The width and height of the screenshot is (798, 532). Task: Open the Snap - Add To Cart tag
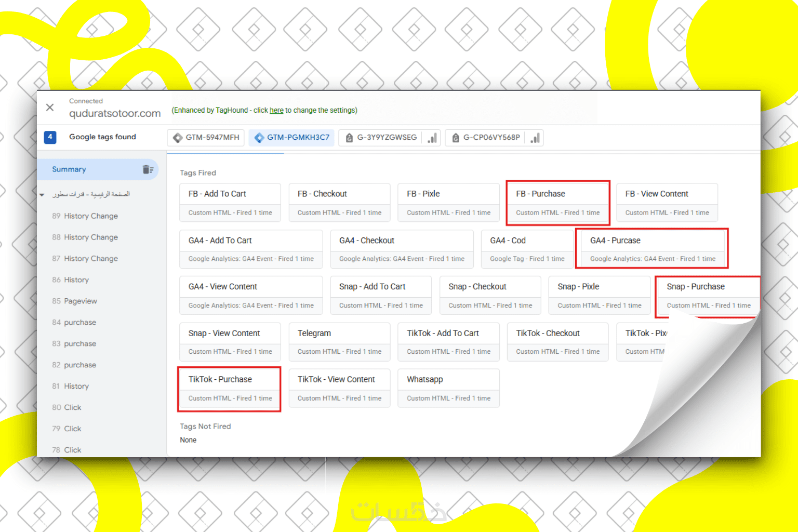pos(381,296)
